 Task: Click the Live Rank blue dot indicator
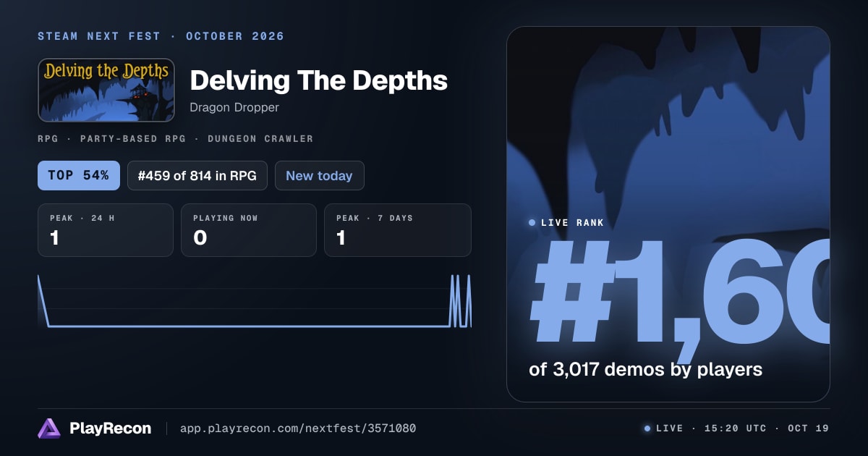point(532,223)
